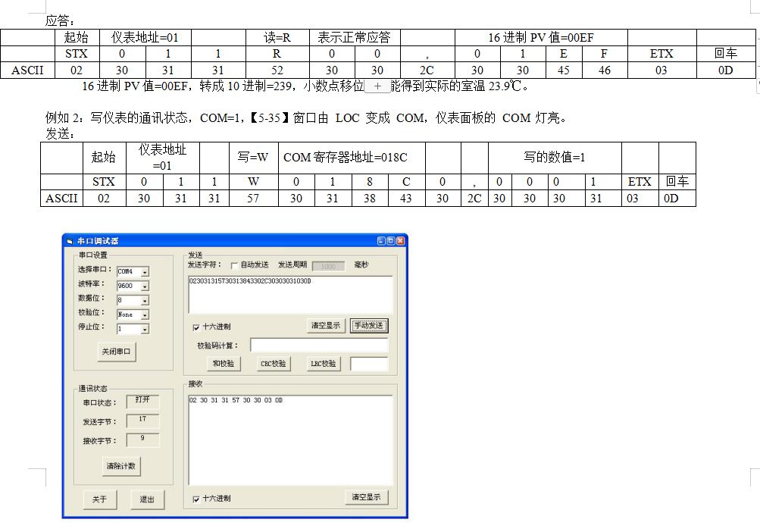The width and height of the screenshot is (760, 532).
Task: Click 清空显示 in the receive section
Action: point(366,498)
